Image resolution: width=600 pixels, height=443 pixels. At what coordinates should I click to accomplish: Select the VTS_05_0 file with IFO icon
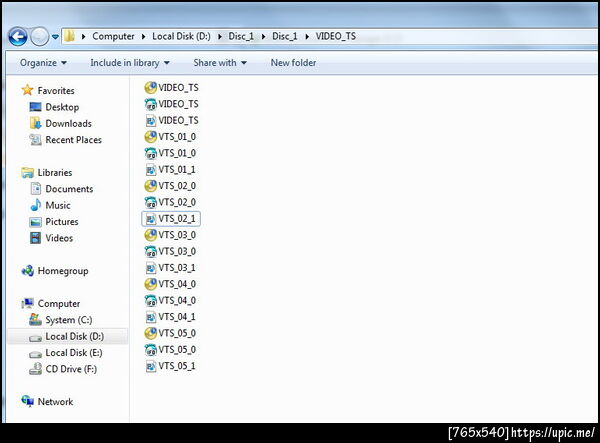pos(170,350)
